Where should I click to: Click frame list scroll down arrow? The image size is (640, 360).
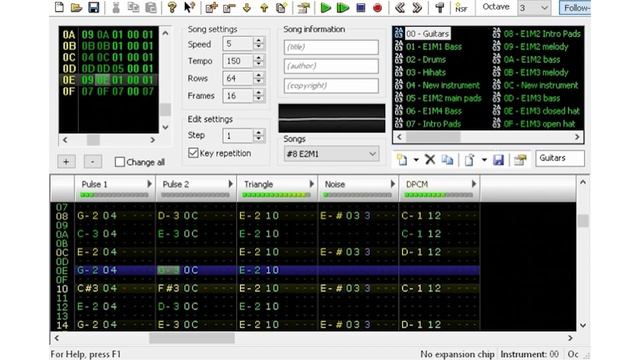[165, 127]
